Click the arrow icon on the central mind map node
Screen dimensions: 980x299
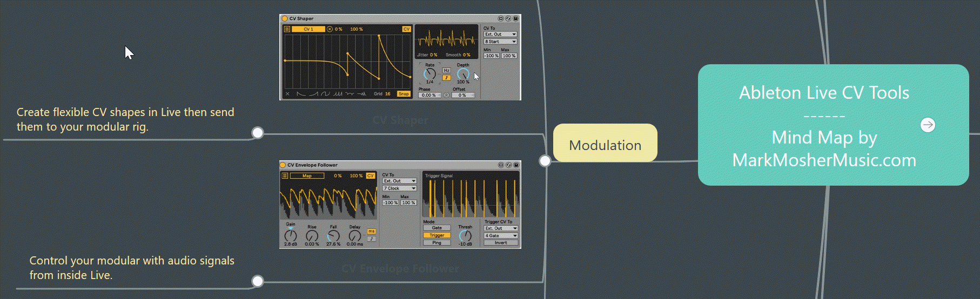point(928,125)
